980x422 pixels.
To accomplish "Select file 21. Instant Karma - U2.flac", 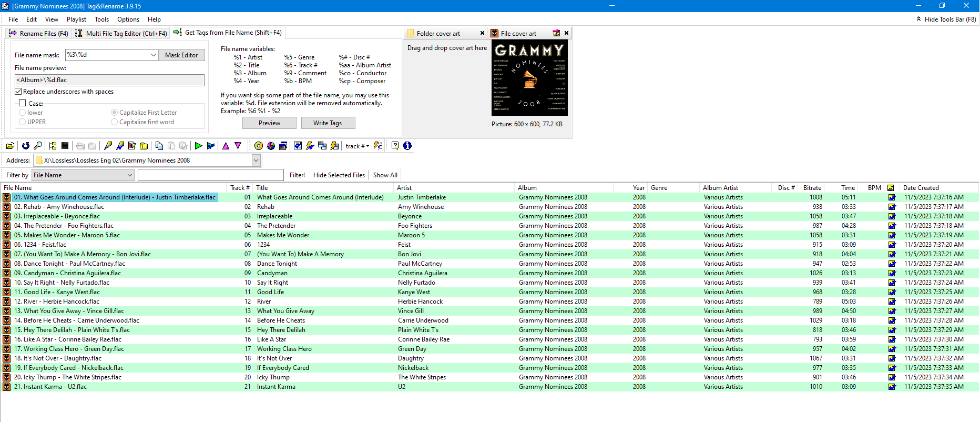I will click(x=50, y=387).
